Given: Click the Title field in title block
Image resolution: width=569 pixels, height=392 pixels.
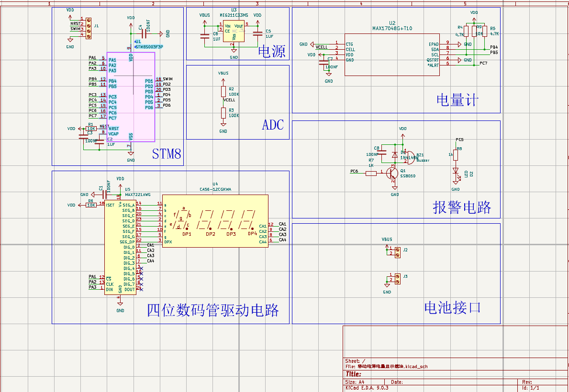Looking at the screenshot, I should click(353, 374).
